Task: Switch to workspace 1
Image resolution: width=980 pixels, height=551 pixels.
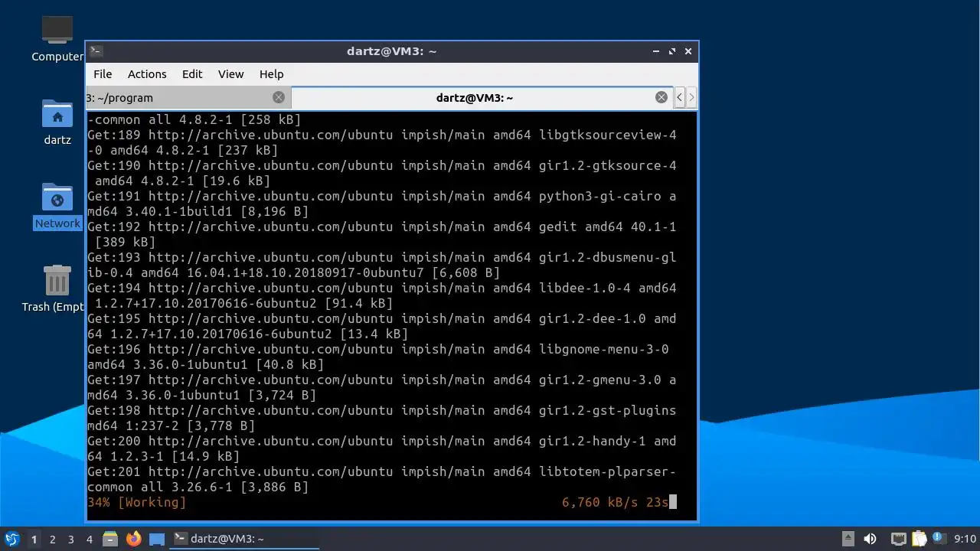Action: coord(34,539)
